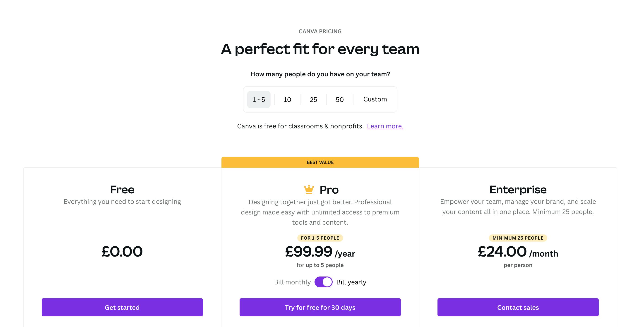Click the BEST VALUE banner
This screenshot has width=644, height=327.
[x=320, y=162]
